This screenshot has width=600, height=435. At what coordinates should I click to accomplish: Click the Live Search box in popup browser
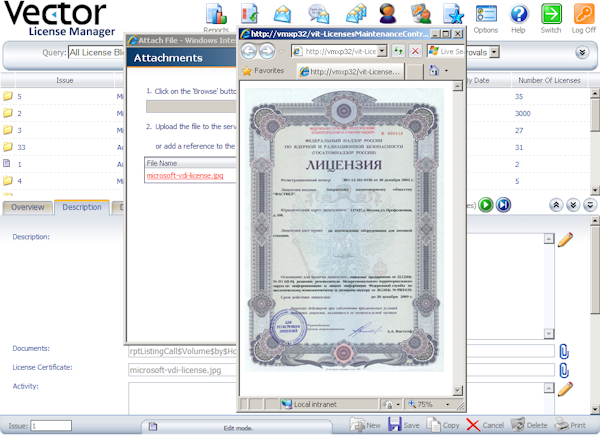tap(447, 51)
